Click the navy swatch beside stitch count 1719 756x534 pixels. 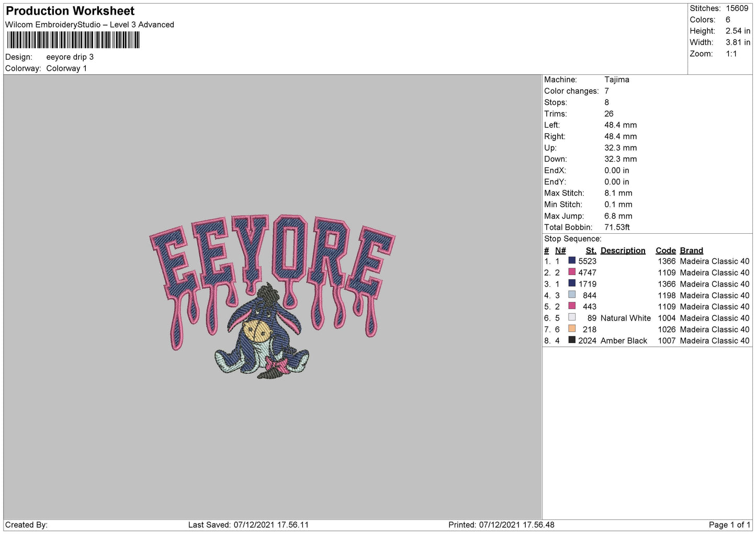(x=572, y=283)
